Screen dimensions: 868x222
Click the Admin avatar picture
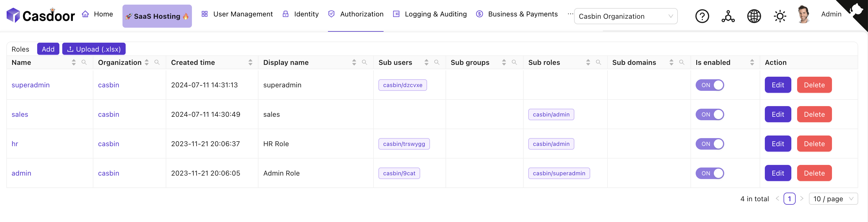804,14
